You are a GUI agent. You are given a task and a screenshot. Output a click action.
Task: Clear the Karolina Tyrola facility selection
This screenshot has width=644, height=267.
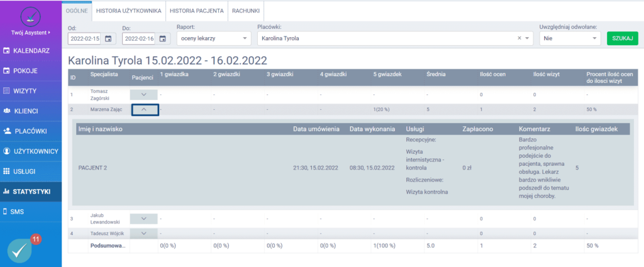pyautogui.click(x=519, y=39)
